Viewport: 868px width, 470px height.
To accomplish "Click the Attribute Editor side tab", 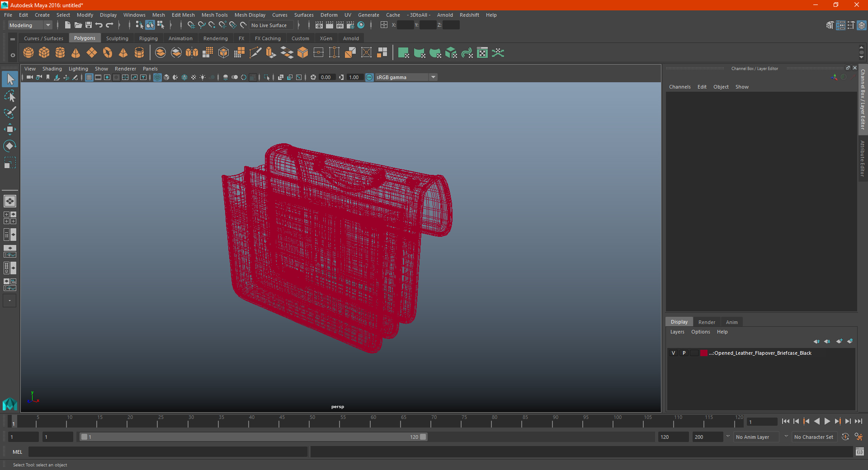I will 863,158.
